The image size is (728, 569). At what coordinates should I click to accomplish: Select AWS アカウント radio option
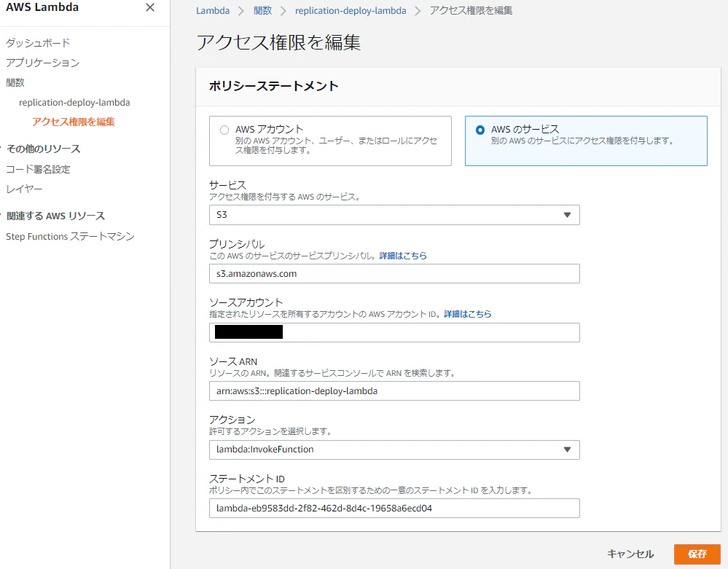click(x=330, y=141)
